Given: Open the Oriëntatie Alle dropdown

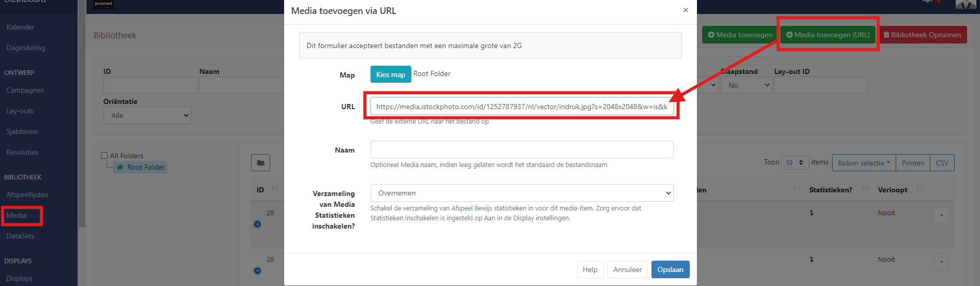Looking at the screenshot, I should pyautogui.click(x=147, y=115).
